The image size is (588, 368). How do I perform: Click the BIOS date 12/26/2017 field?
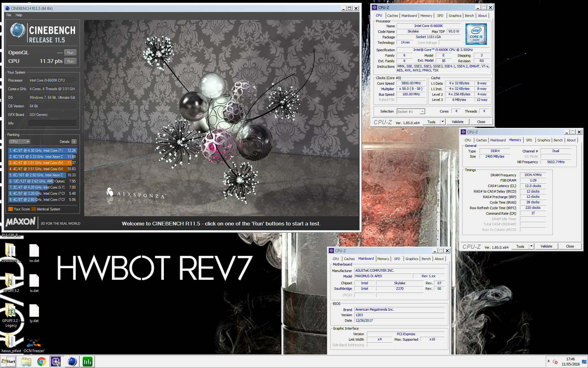point(399,320)
